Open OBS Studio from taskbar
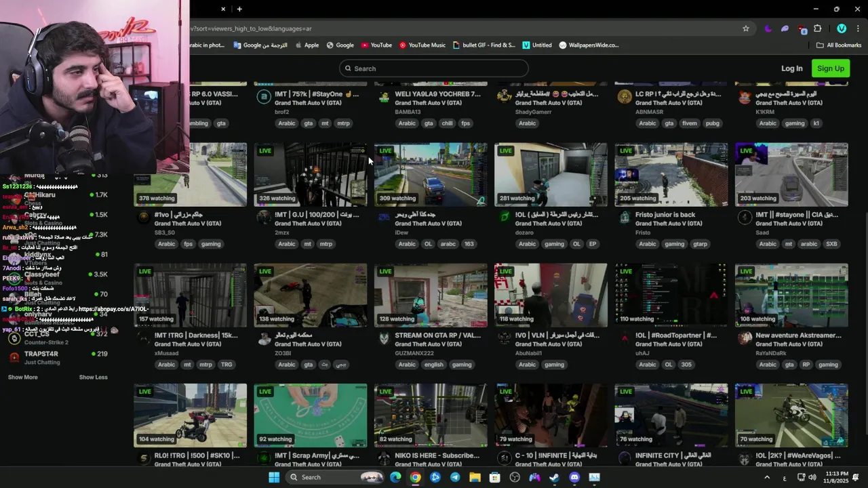Screen dimensions: 868x488 pyautogui.click(x=515, y=477)
